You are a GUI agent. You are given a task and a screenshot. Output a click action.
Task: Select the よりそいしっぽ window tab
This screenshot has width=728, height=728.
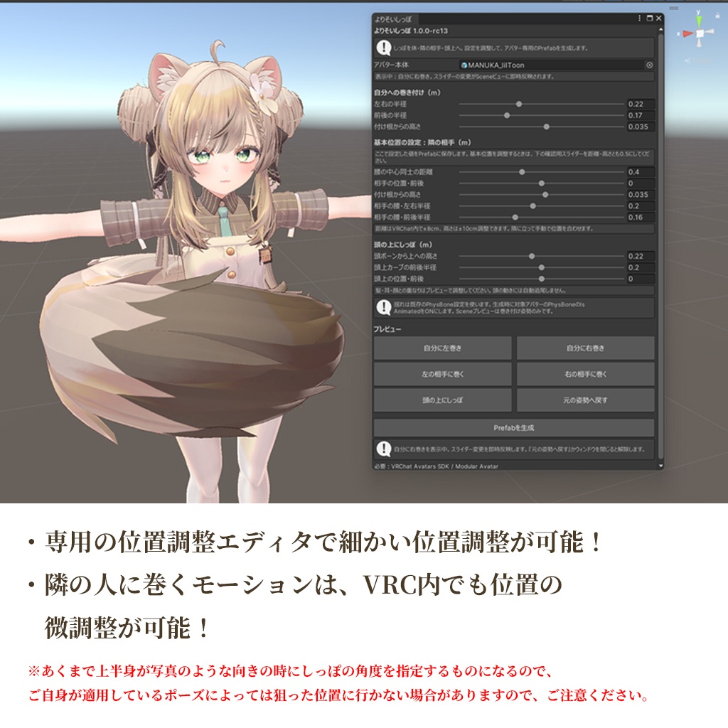point(394,19)
